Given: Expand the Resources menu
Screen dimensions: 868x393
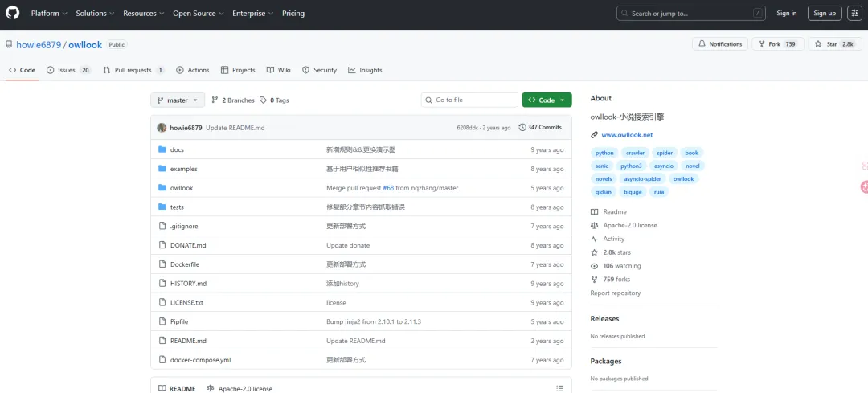Looking at the screenshot, I should 143,14.
